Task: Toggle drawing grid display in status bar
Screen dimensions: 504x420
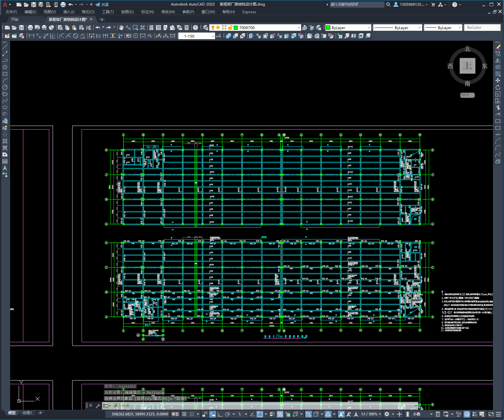Action: click(x=184, y=414)
